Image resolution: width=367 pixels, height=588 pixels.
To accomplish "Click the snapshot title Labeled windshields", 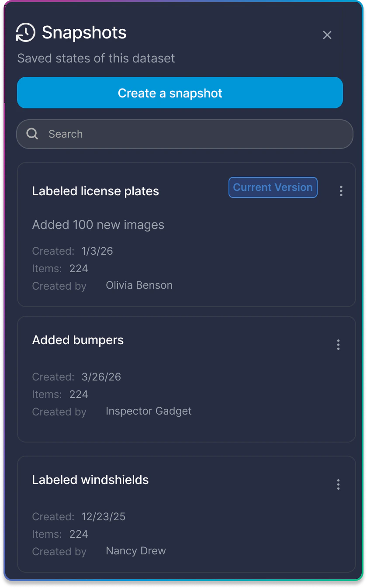I will click(90, 480).
